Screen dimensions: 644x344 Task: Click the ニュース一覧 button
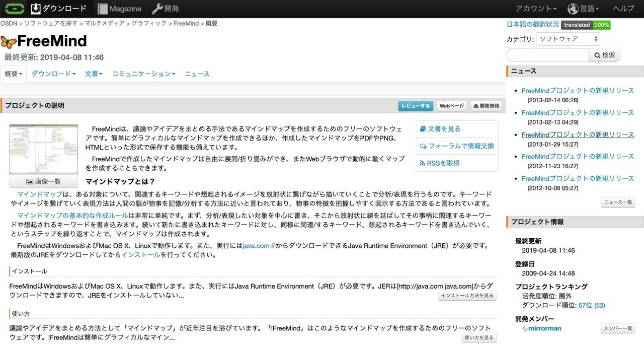618,202
